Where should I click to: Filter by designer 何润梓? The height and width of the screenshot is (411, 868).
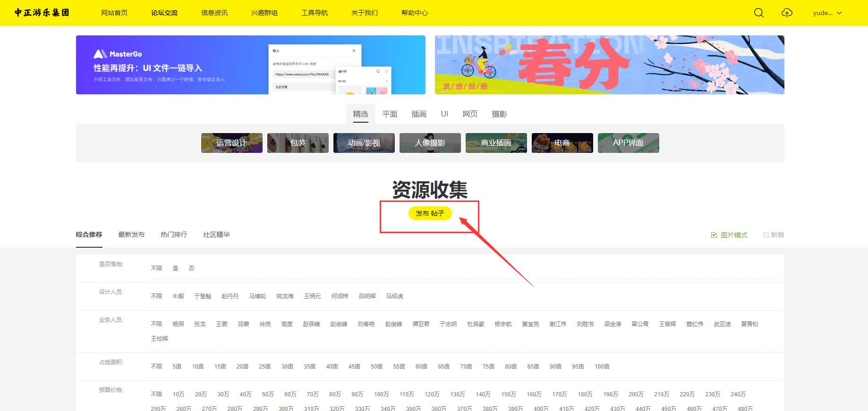click(x=340, y=296)
